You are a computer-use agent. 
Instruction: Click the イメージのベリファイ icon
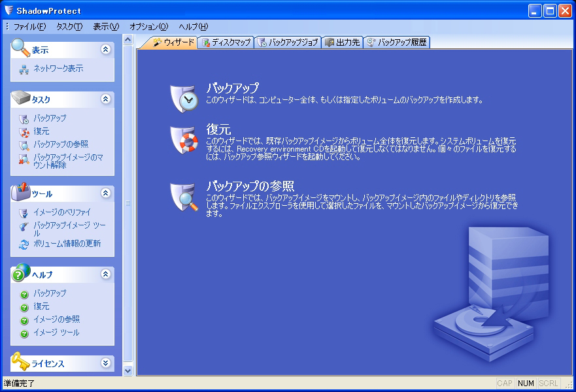24,213
